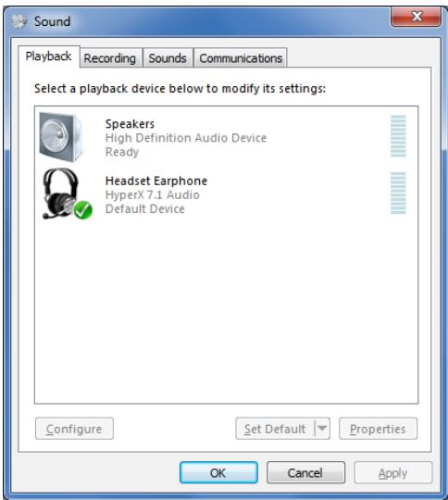Open the Sounds tab
Viewport: 448px width, 500px height.
coord(168,58)
